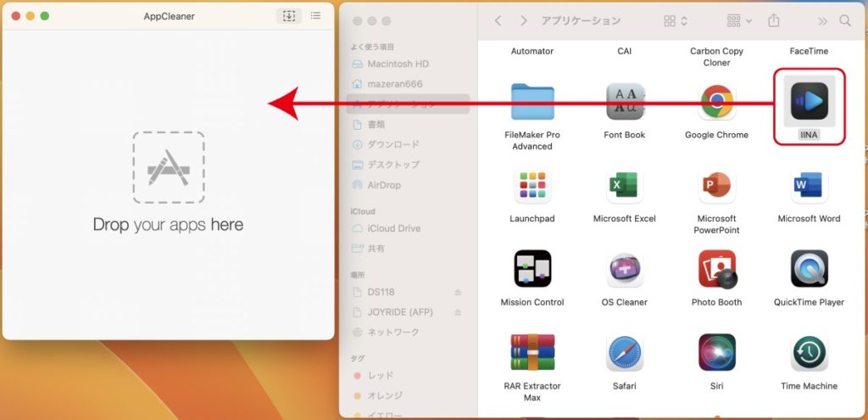Select the RAR Extractor Max icon
Screen dimensions: 868x420
click(532, 352)
